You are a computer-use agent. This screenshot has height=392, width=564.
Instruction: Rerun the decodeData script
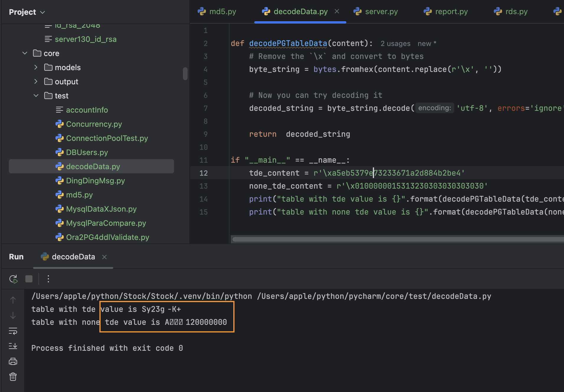pyautogui.click(x=13, y=279)
